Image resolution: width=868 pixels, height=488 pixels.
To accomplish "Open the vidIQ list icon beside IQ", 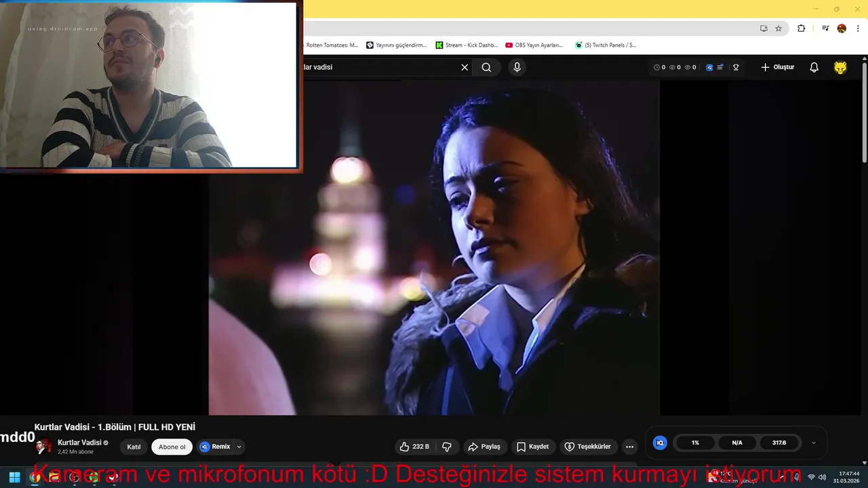I will click(720, 67).
